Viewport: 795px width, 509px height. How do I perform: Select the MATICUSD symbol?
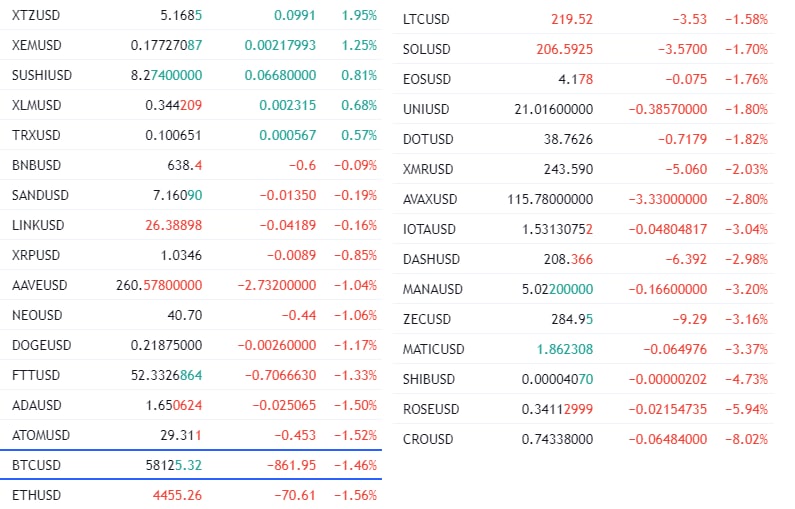click(x=433, y=349)
